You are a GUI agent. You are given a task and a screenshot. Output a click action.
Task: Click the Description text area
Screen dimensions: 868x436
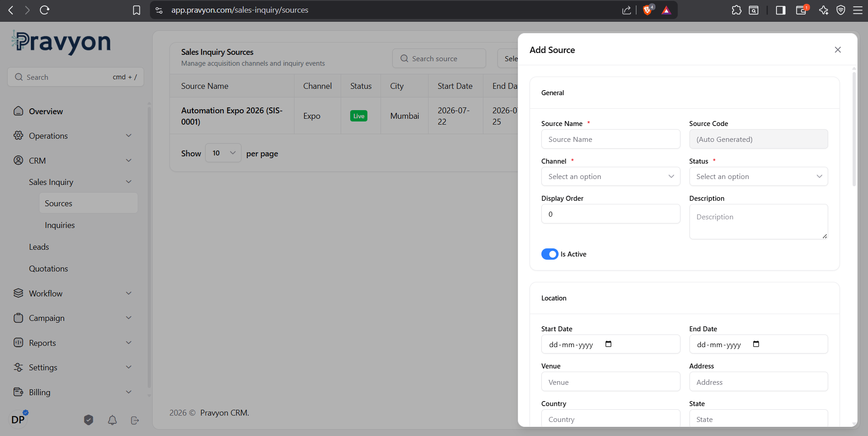click(x=758, y=222)
